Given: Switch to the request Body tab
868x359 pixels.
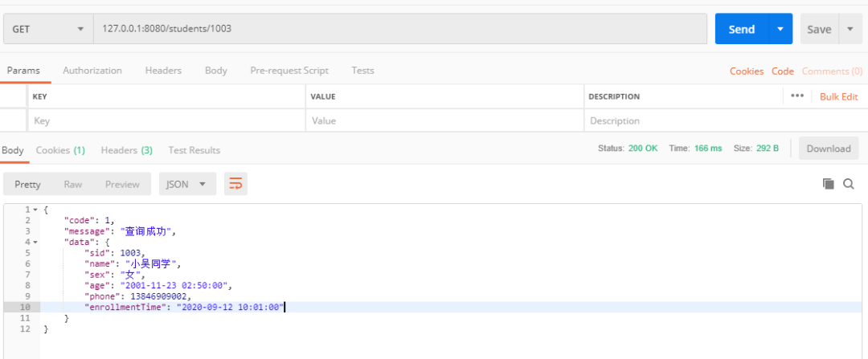Looking at the screenshot, I should tap(216, 70).
